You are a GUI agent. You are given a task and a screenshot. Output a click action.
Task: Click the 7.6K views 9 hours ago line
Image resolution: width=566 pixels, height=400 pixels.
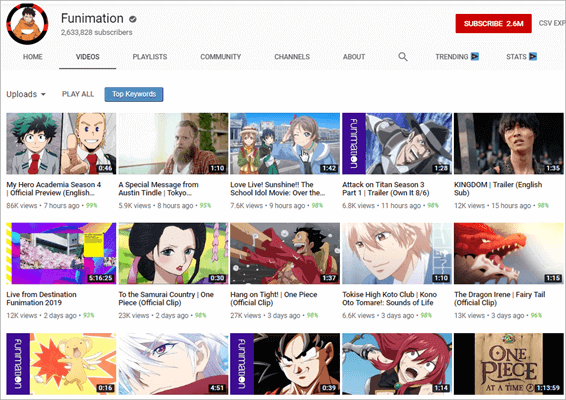277,206
